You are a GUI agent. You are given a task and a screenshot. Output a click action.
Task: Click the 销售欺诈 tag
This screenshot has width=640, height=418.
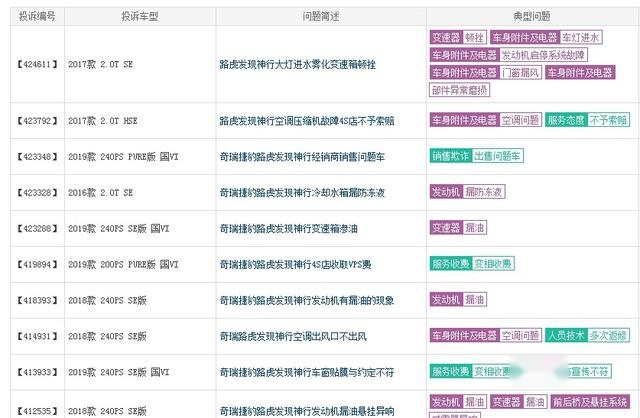[x=451, y=156]
